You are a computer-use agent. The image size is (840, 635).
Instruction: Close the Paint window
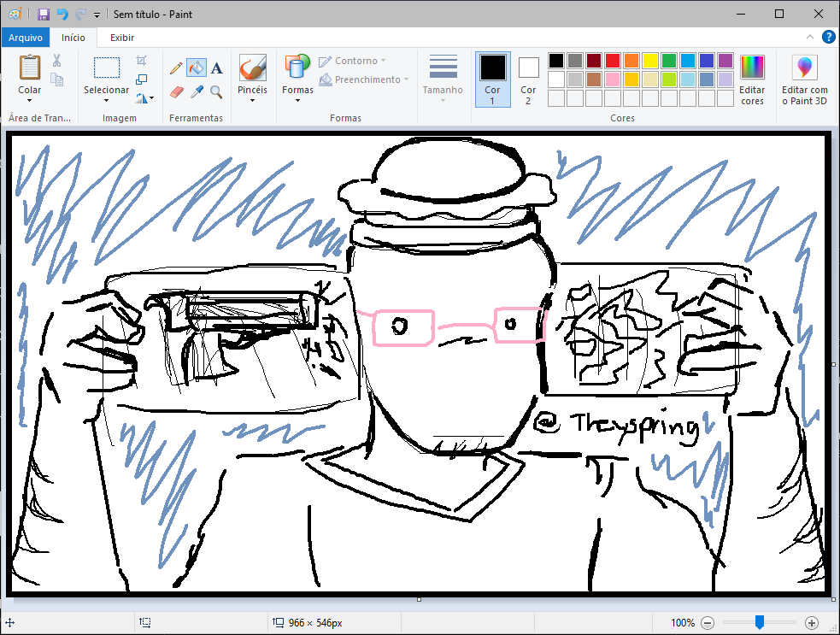coord(819,14)
